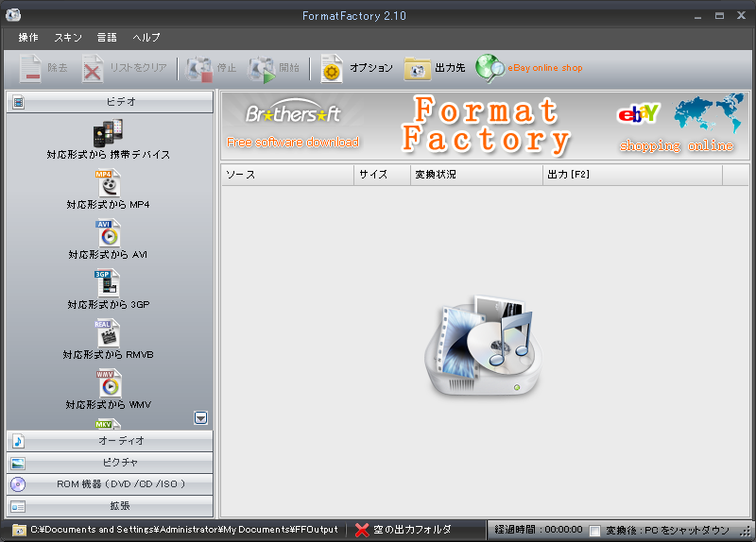The height and width of the screenshot is (542, 756).
Task: Click the red X empty-folder icon
Action: (x=362, y=530)
